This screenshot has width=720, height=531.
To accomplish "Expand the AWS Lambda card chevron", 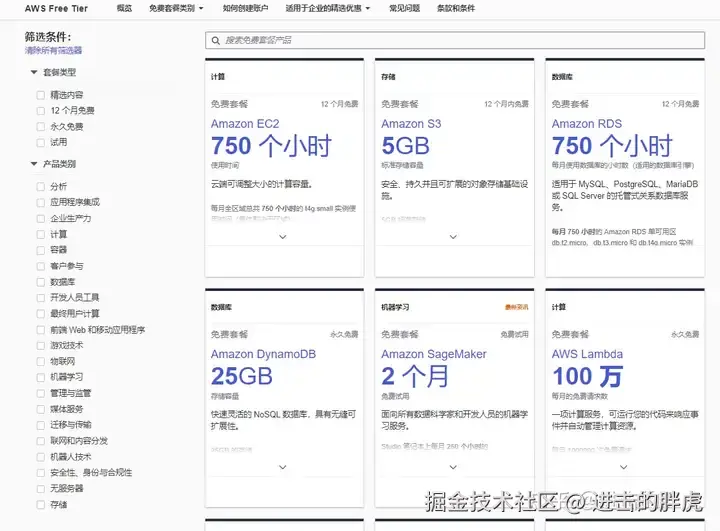I will (624, 467).
